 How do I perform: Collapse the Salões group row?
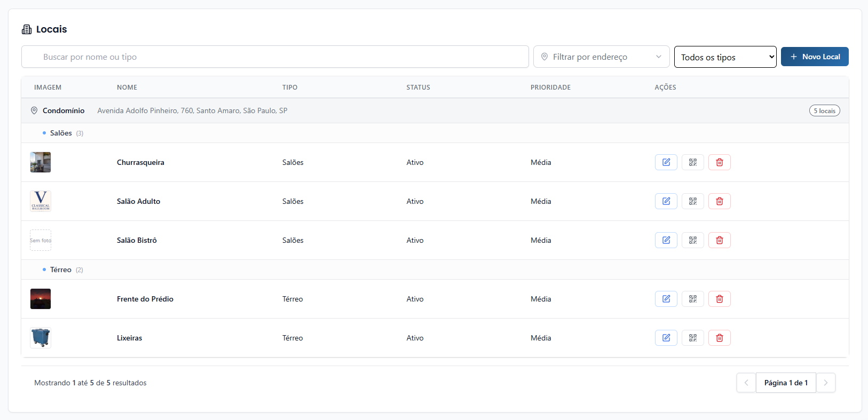[x=61, y=133]
